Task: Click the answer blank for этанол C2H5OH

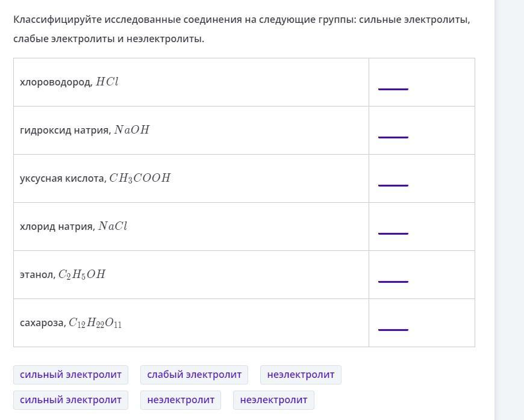Action: pyautogui.click(x=393, y=277)
